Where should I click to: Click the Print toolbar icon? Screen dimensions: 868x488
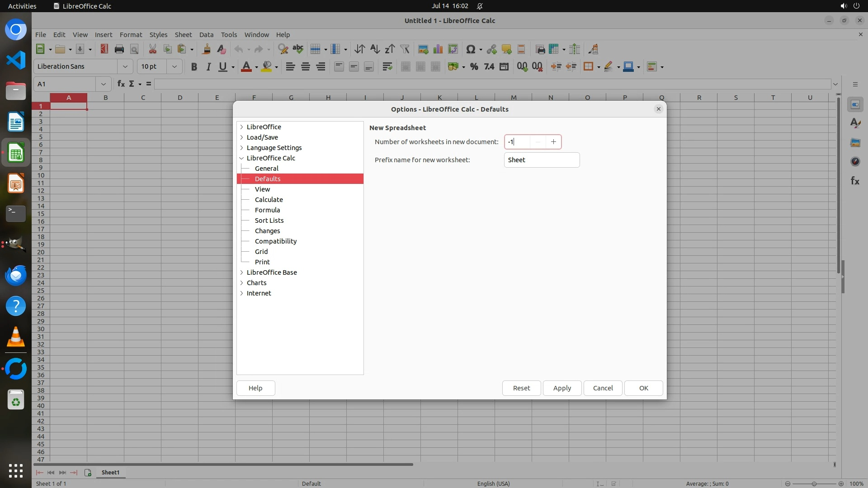(x=119, y=49)
